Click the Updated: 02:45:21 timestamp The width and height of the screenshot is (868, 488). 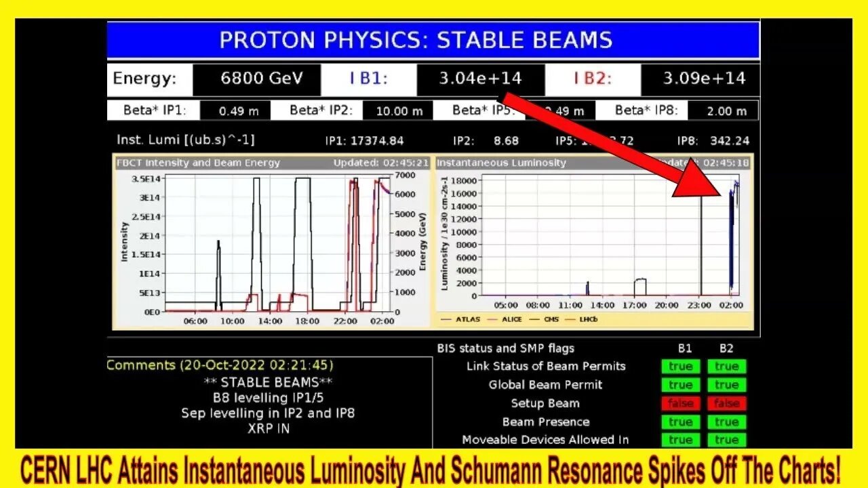coord(381,163)
